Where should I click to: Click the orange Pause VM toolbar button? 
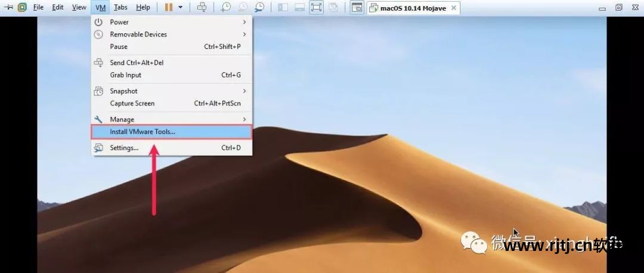pos(169,7)
